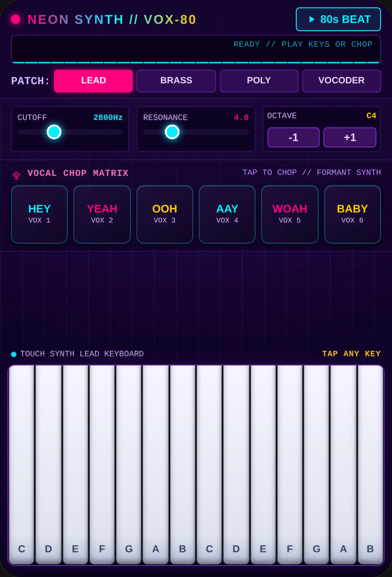This screenshot has height=577, width=392.
Task: Click the NEON SYNTH // VOX-80 title
Action: 112,20
